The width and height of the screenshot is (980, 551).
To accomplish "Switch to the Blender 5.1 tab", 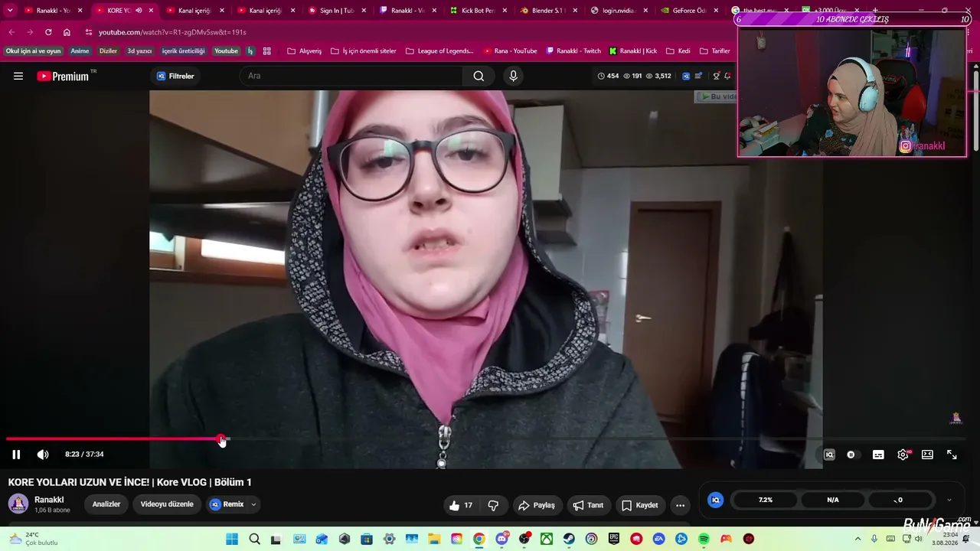I will click(549, 11).
